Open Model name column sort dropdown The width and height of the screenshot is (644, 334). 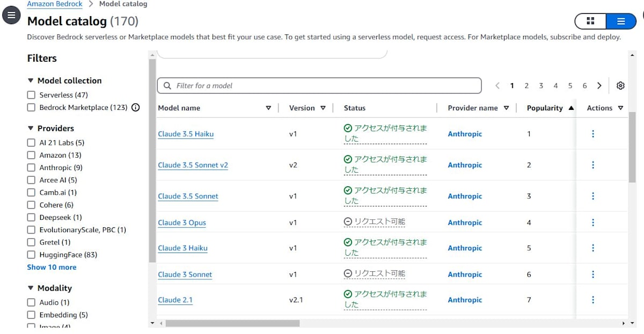point(268,108)
